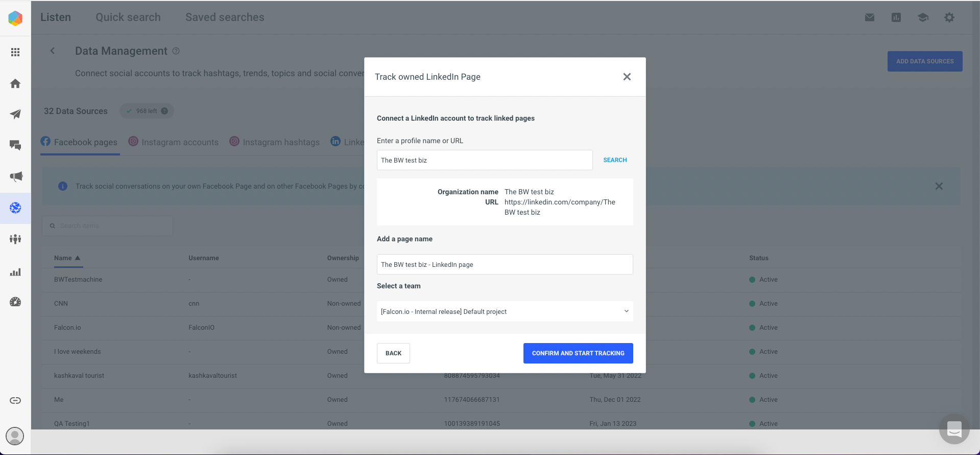
Task: Dismiss the Facebook info banner
Action: pos(939,186)
